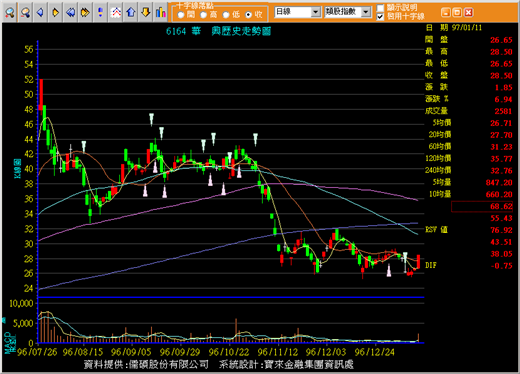Click the 660.20 ten-day volume value
The width and height of the screenshot is (520, 374).
click(499, 194)
